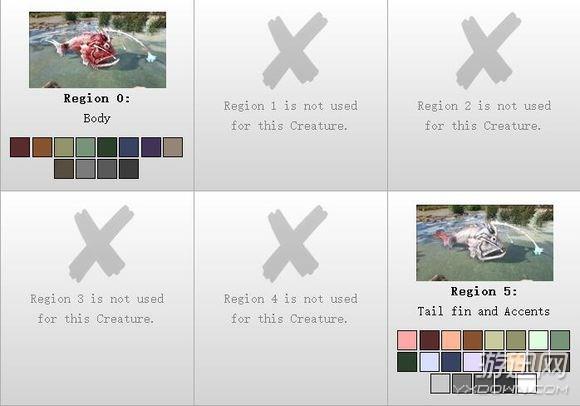Image resolution: width=580 pixels, height=406 pixels.
Task: Select the tan Body color swatch
Action: [173, 147]
